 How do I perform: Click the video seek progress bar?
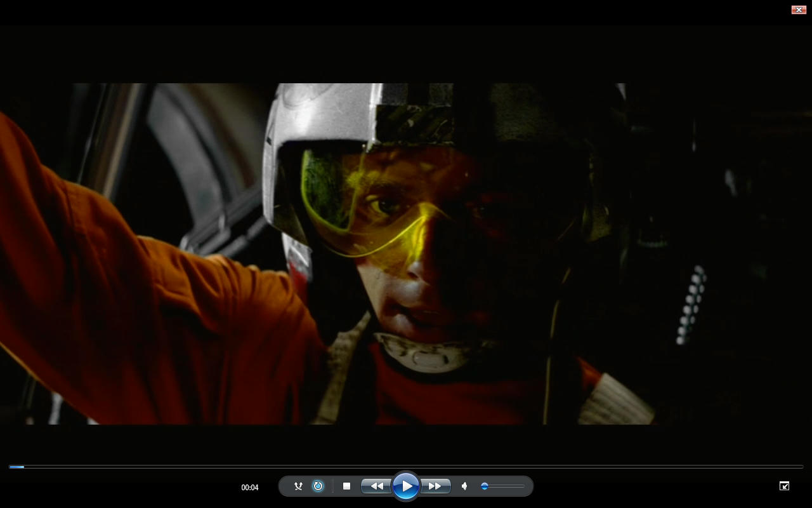pyautogui.click(x=406, y=467)
